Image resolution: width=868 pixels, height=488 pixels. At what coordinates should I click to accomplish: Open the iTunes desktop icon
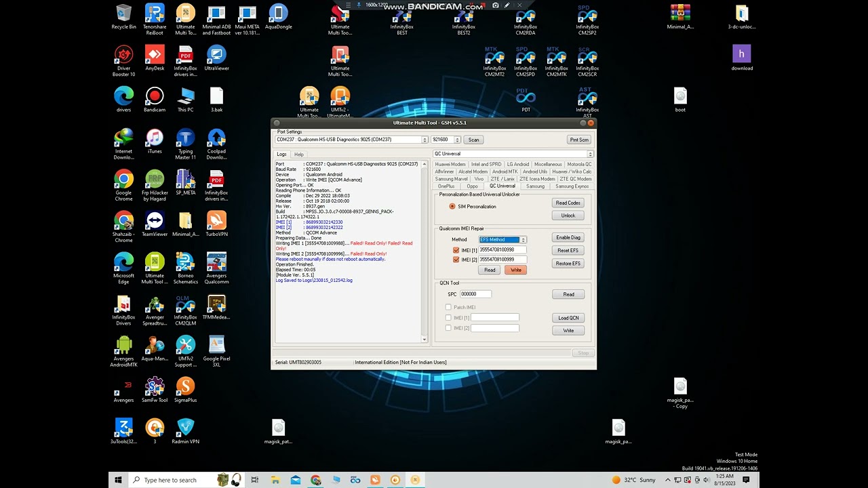pyautogui.click(x=155, y=139)
